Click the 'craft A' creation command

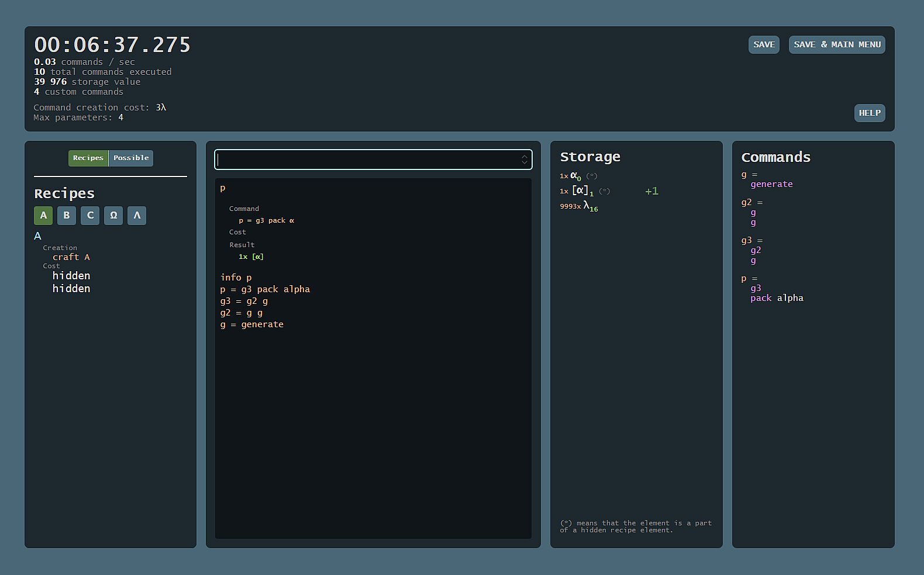coord(71,257)
